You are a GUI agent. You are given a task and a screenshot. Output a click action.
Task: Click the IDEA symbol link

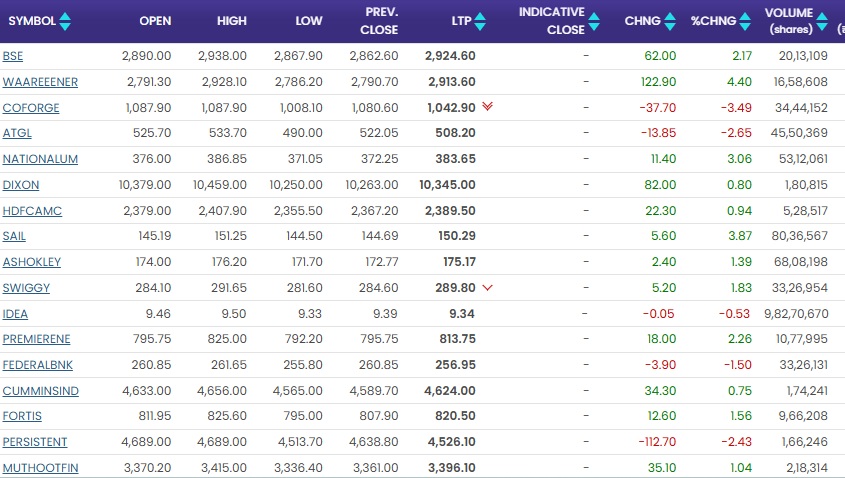click(x=15, y=314)
